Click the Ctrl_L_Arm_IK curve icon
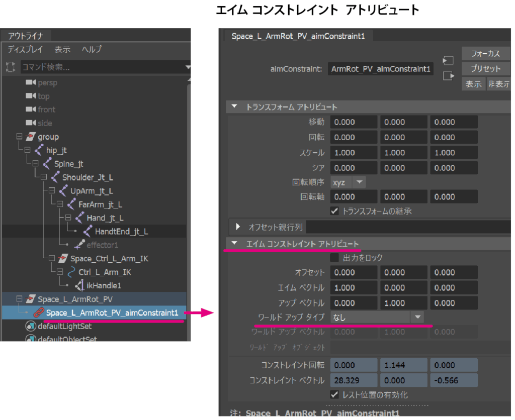This screenshot has height=420, width=515. coord(71,272)
